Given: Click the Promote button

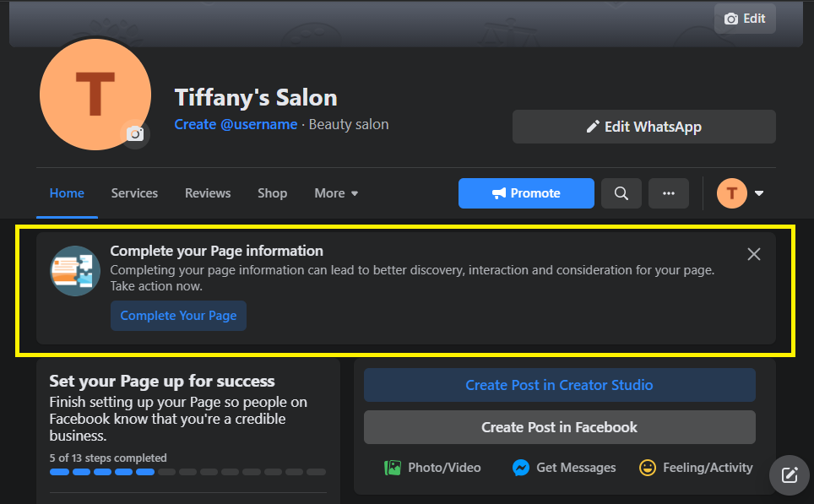Looking at the screenshot, I should coord(526,193).
